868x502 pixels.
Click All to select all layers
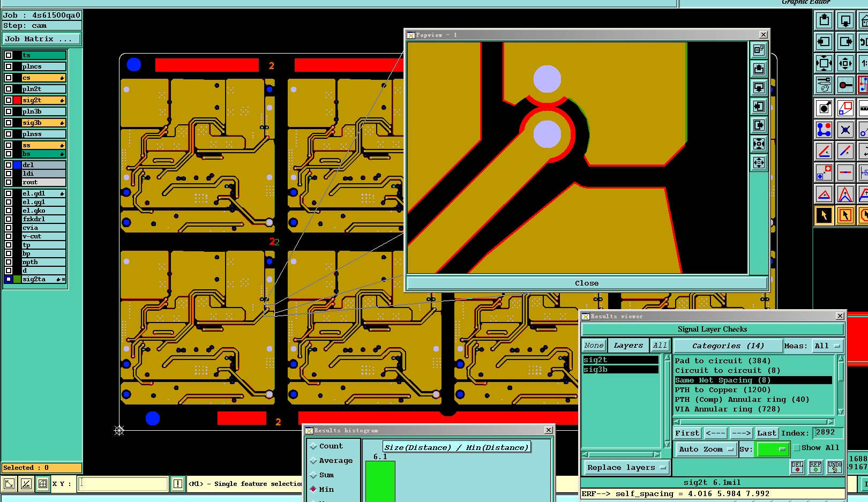point(660,346)
